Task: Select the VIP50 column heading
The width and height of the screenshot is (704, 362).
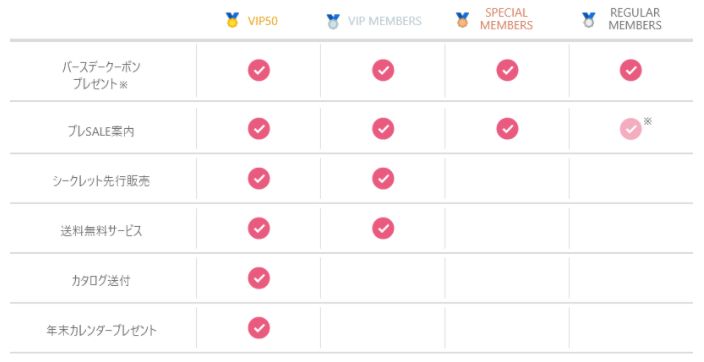Action: [263, 21]
